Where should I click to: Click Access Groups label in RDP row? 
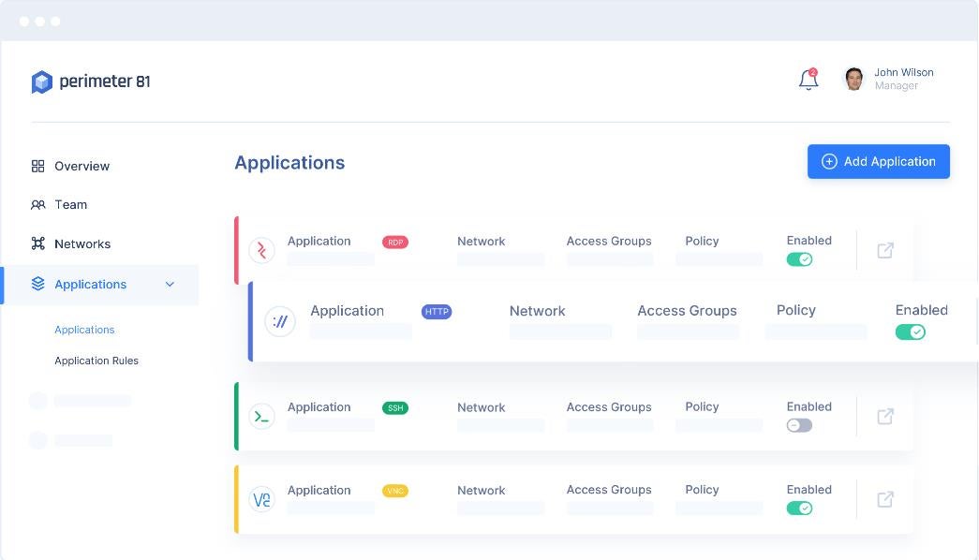click(609, 241)
